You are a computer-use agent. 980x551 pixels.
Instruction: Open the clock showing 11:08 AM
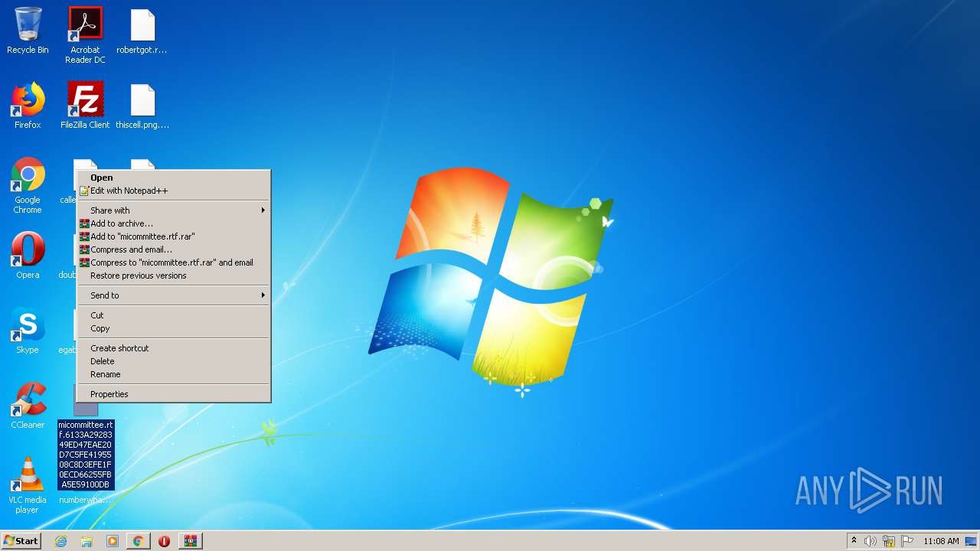[x=941, y=541]
